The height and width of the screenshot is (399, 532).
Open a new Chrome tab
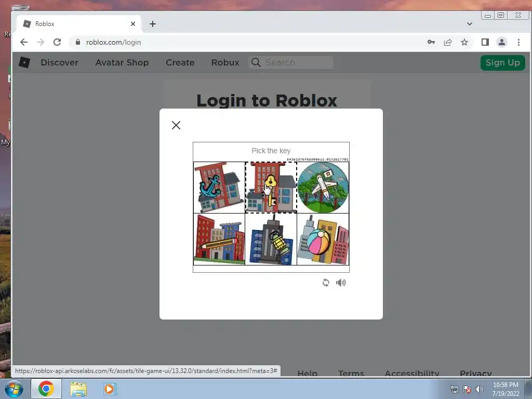(x=153, y=24)
